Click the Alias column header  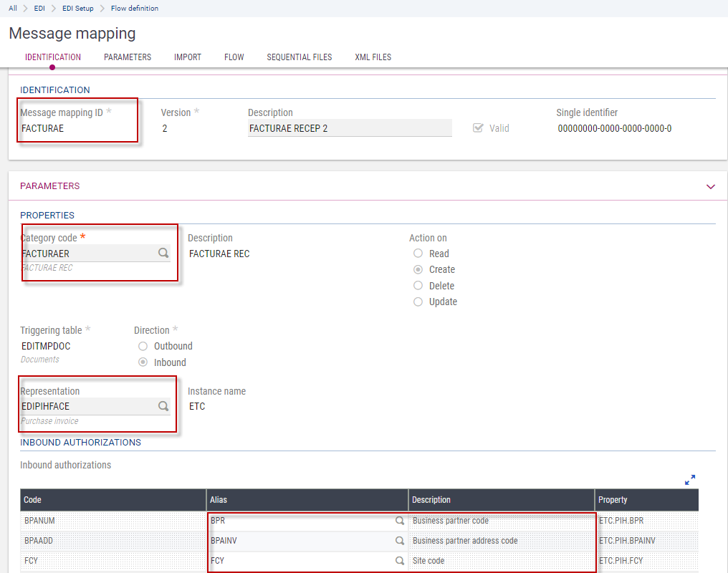pyautogui.click(x=307, y=500)
